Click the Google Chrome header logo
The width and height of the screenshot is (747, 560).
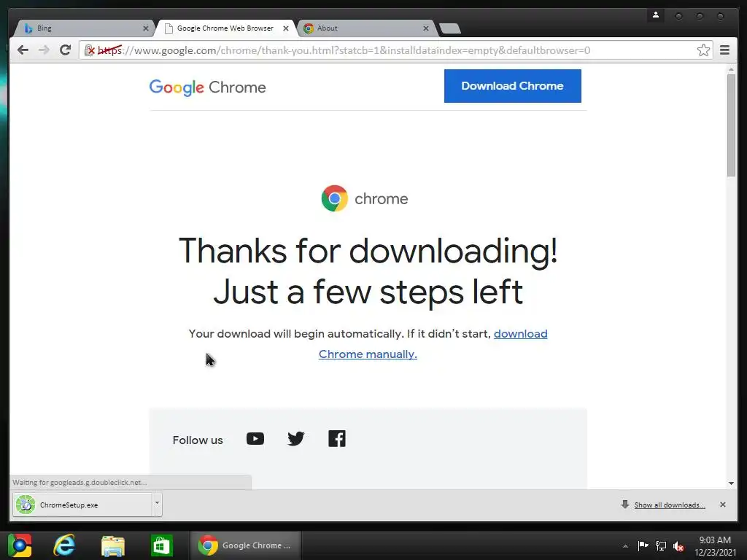pyautogui.click(x=208, y=87)
